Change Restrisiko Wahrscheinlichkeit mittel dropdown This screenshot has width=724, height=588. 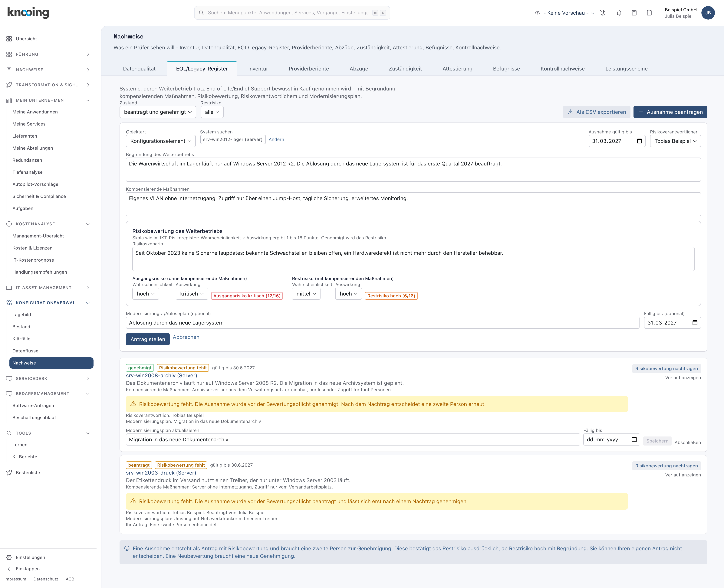[x=306, y=294]
